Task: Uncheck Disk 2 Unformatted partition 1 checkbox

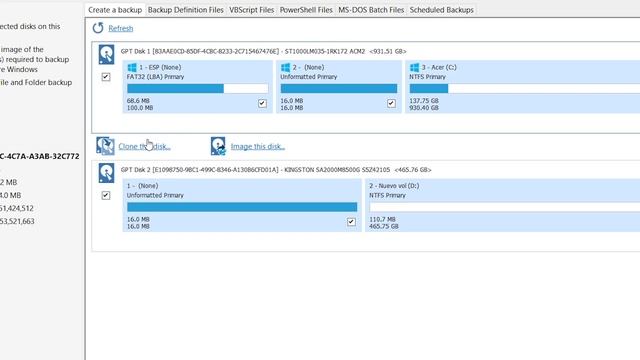Action: 351,222
